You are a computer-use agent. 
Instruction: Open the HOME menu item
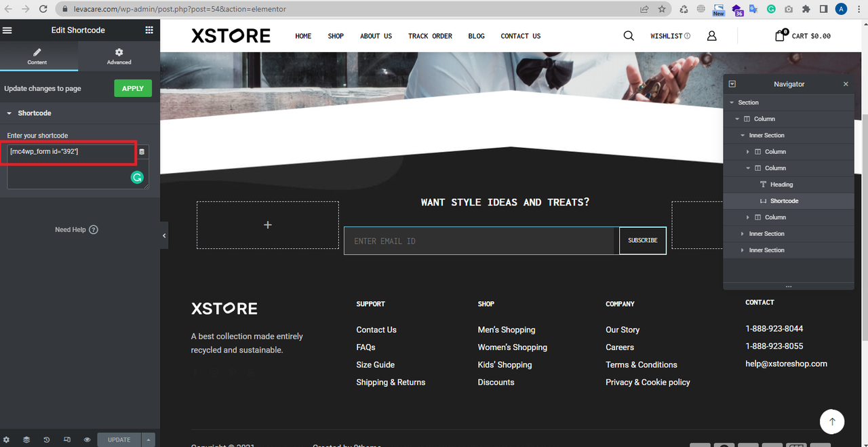tap(303, 36)
